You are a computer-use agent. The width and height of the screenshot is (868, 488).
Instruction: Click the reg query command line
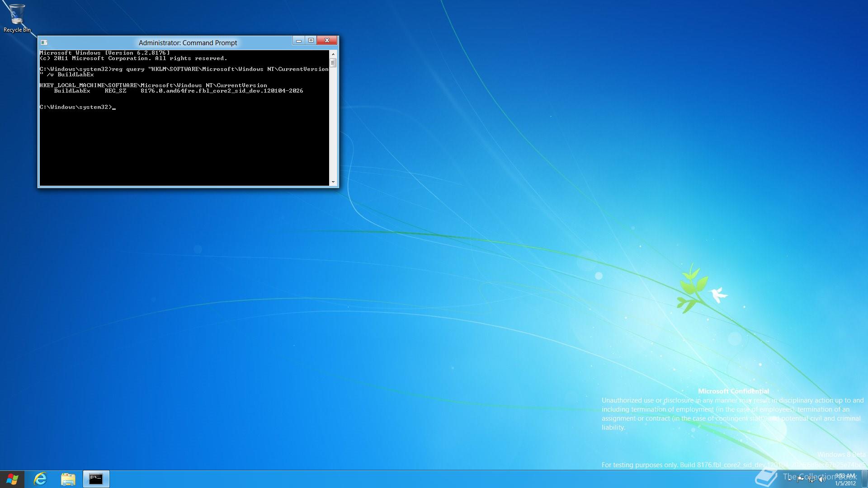pyautogui.click(x=184, y=72)
